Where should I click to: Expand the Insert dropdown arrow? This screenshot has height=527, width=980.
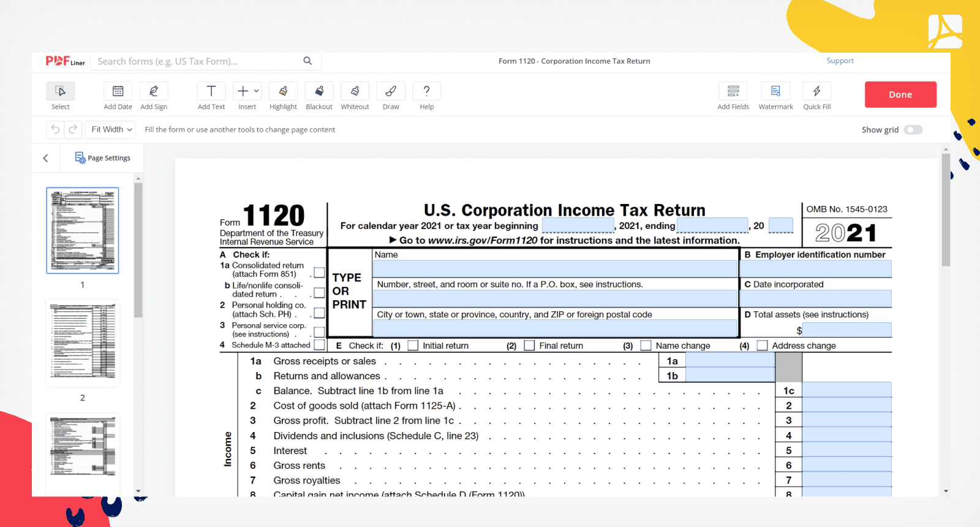pos(257,91)
